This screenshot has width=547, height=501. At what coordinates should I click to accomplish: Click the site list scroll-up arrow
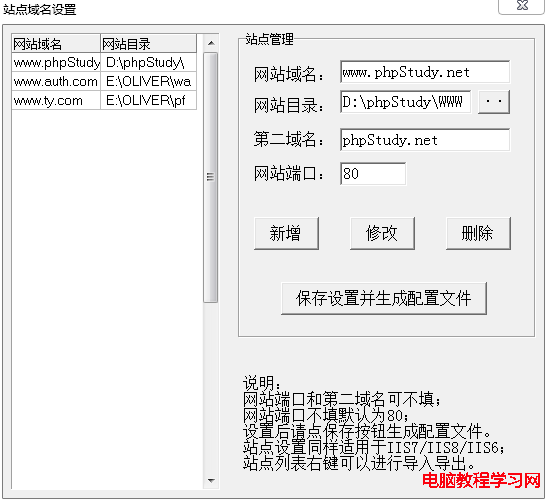coord(211,43)
